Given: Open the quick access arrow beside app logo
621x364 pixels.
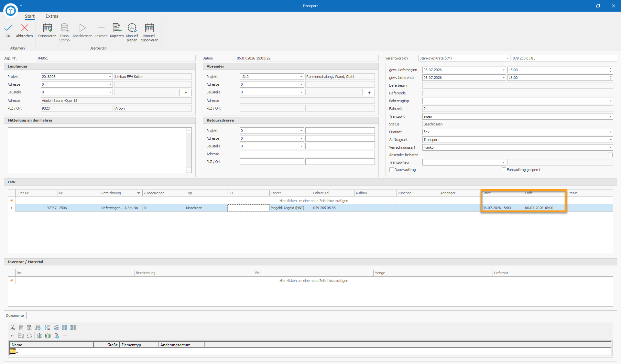Looking at the screenshot, I should [x=21, y=6].
